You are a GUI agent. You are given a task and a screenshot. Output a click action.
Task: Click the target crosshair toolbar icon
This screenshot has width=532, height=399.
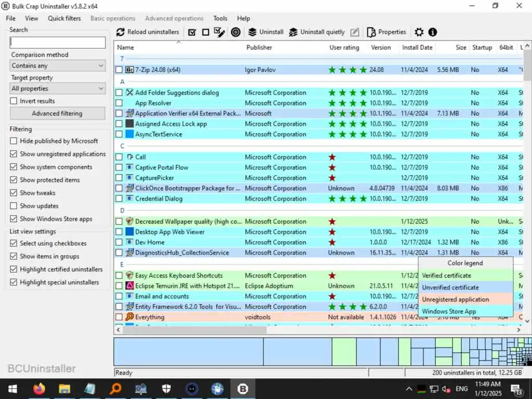point(236,32)
